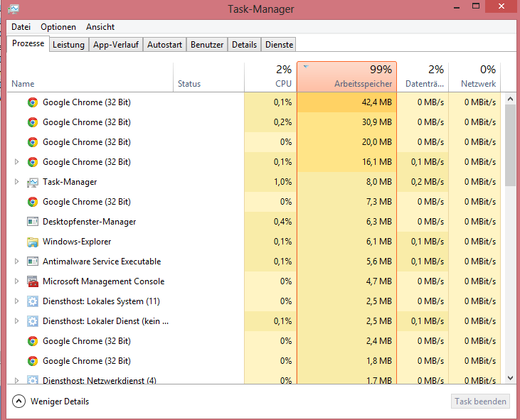Click Chrome icon in the 42,4 MB row
The height and width of the screenshot is (420, 520).
[33, 102]
